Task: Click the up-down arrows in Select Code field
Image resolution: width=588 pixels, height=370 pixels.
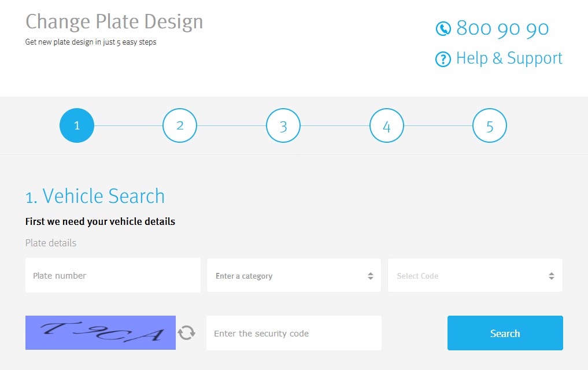Action: (x=552, y=276)
